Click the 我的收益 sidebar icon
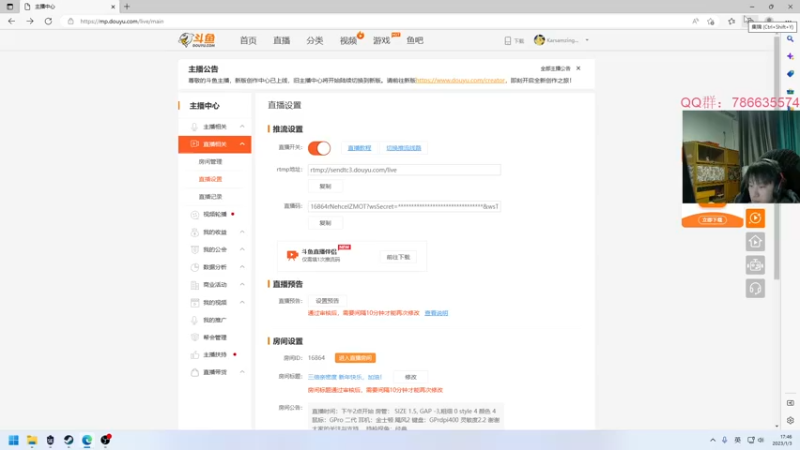This screenshot has height=450, width=800. (194, 232)
